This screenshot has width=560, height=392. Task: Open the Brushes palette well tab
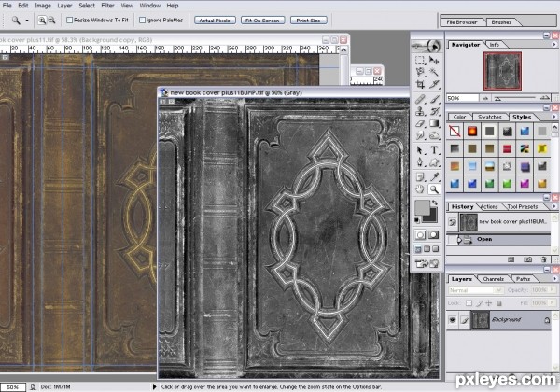(x=501, y=22)
